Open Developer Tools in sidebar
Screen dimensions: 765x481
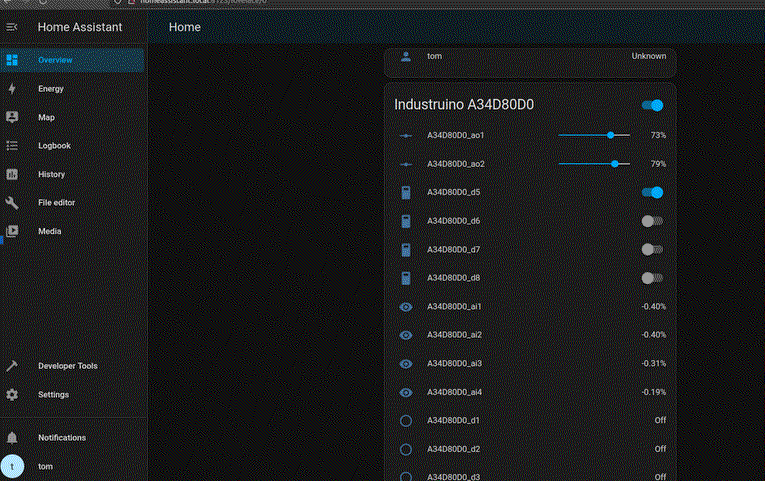[67, 366]
